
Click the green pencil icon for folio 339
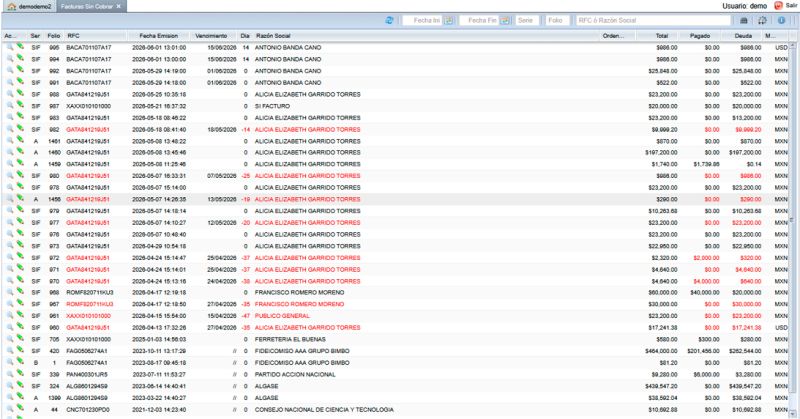pyautogui.click(x=20, y=374)
